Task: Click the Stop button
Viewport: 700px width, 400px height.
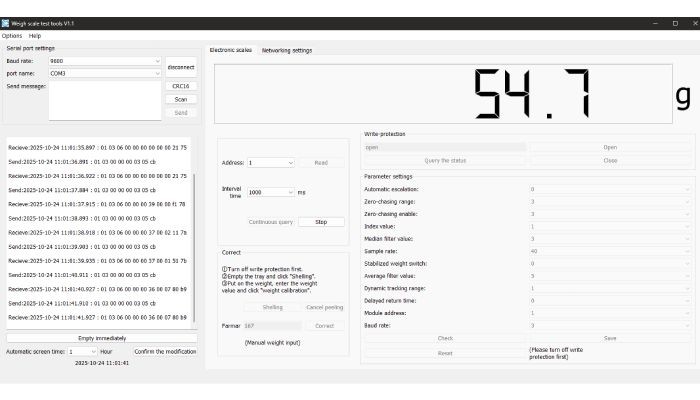Action: [321, 222]
